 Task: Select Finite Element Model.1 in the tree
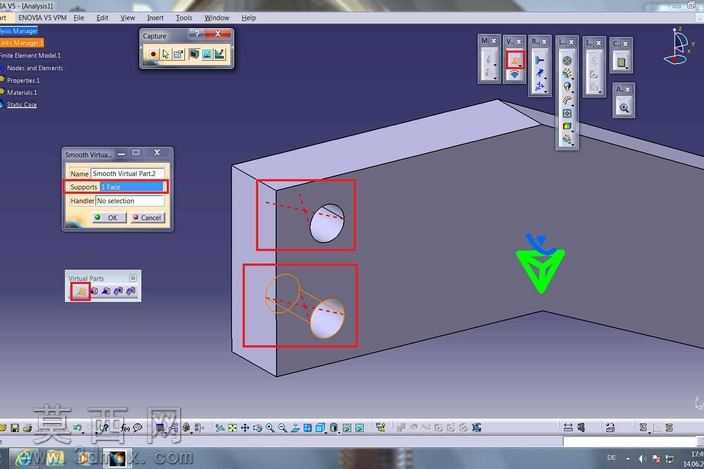click(x=30, y=56)
